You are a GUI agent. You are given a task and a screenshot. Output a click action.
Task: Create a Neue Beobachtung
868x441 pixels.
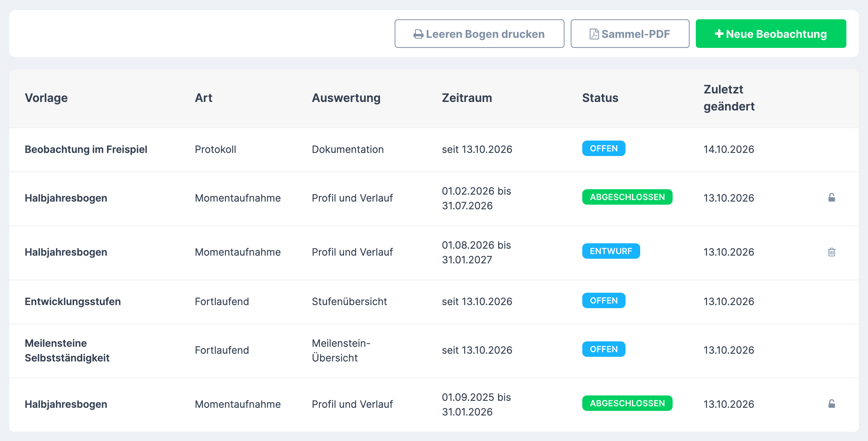click(771, 34)
